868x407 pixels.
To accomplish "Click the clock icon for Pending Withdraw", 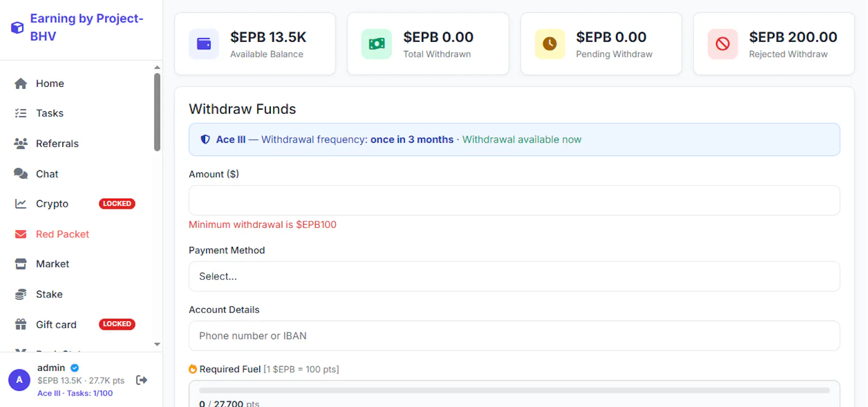I will pos(550,44).
